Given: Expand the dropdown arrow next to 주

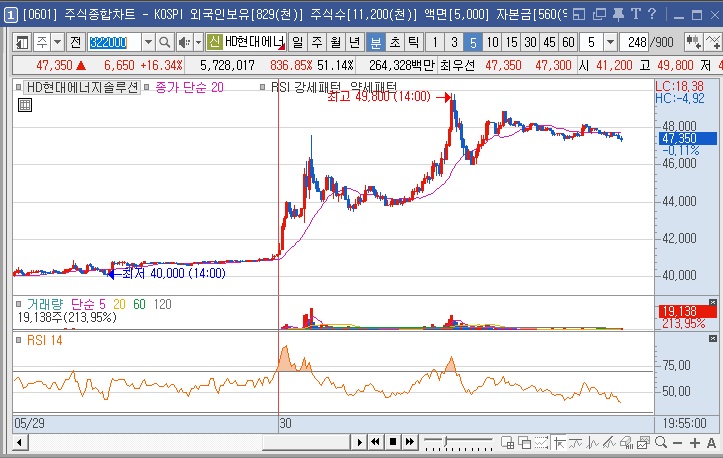Looking at the screenshot, I should click(57, 43).
